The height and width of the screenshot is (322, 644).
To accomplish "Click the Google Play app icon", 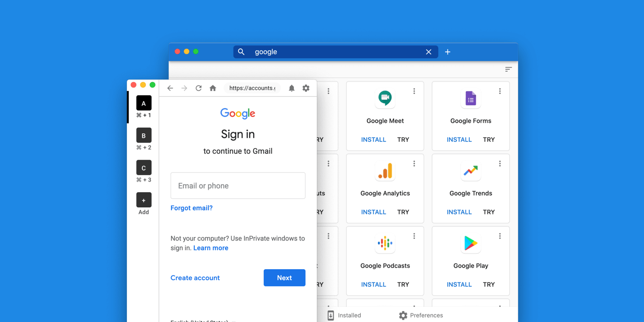I will tap(471, 244).
